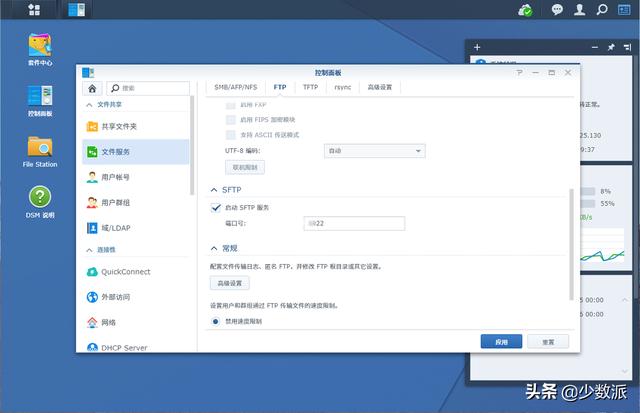Open the DSM main menu icon
This screenshot has height=413, width=640.
tap(35, 9)
